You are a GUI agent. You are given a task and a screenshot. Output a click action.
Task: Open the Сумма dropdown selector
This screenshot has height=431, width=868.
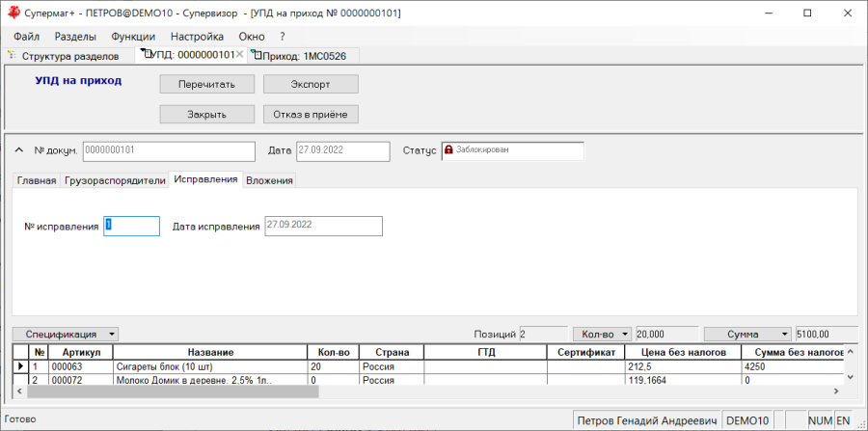pos(747,335)
